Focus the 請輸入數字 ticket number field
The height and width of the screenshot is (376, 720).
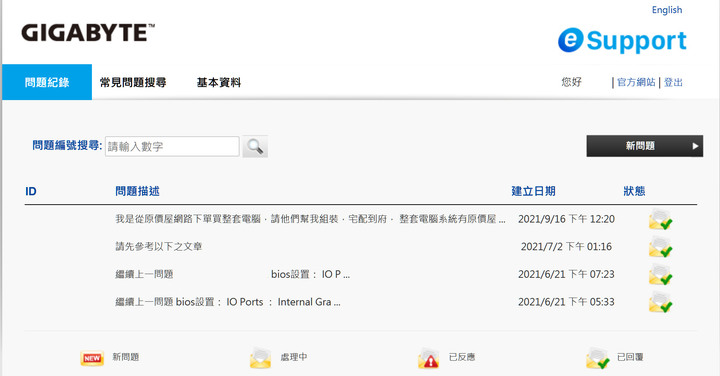(172, 146)
